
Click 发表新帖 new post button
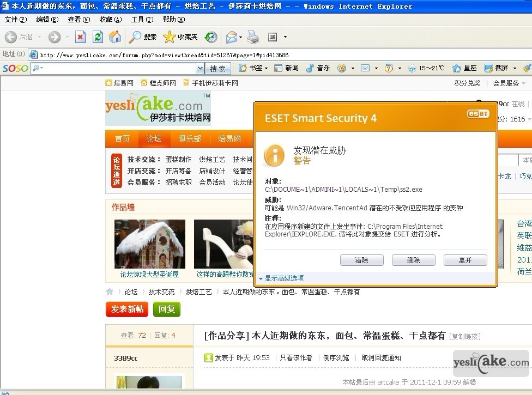click(127, 309)
